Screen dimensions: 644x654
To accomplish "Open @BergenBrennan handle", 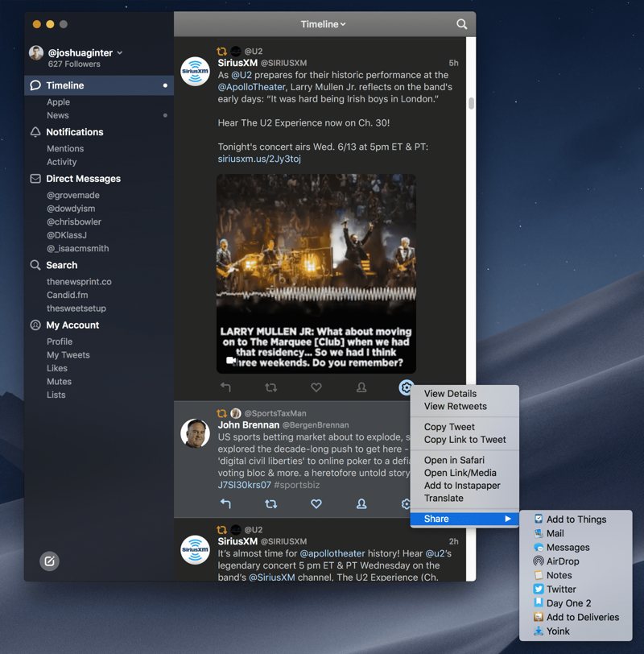I will 316,425.
